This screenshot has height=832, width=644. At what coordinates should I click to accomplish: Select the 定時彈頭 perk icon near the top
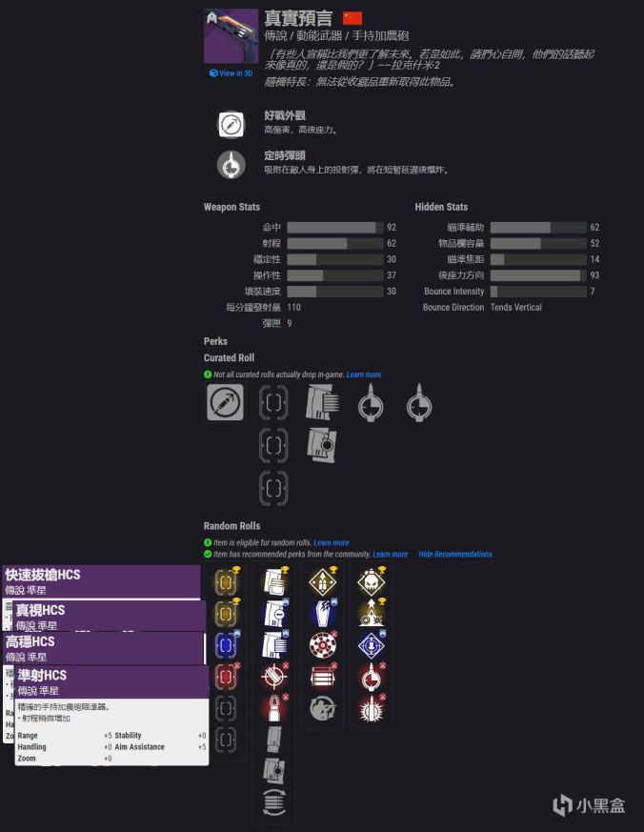[231, 165]
